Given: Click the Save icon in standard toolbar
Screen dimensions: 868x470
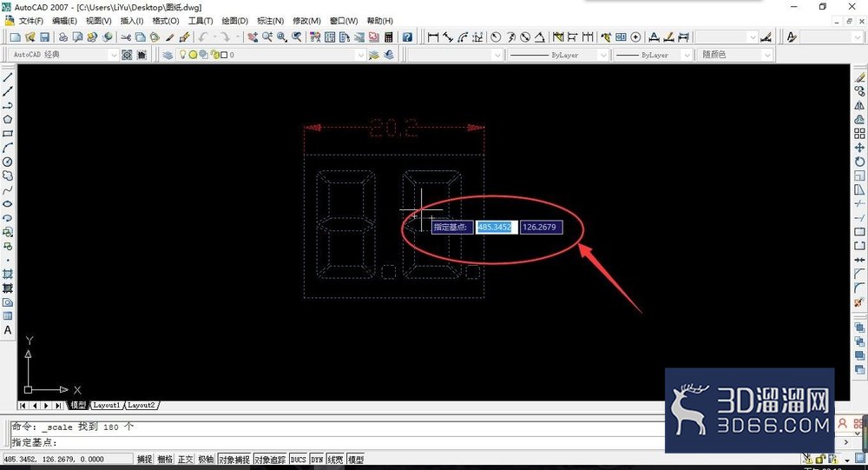Looking at the screenshot, I should click(45, 37).
